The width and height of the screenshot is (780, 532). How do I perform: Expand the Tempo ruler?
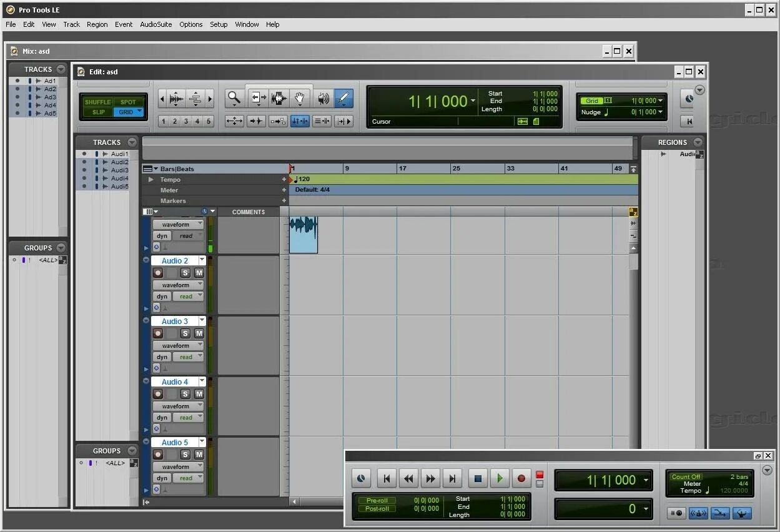pos(151,179)
